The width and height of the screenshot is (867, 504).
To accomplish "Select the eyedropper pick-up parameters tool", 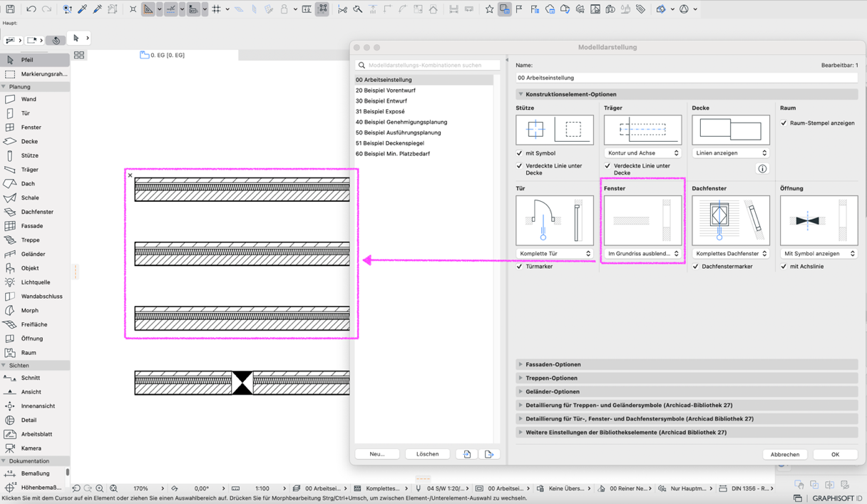I will (x=83, y=9).
